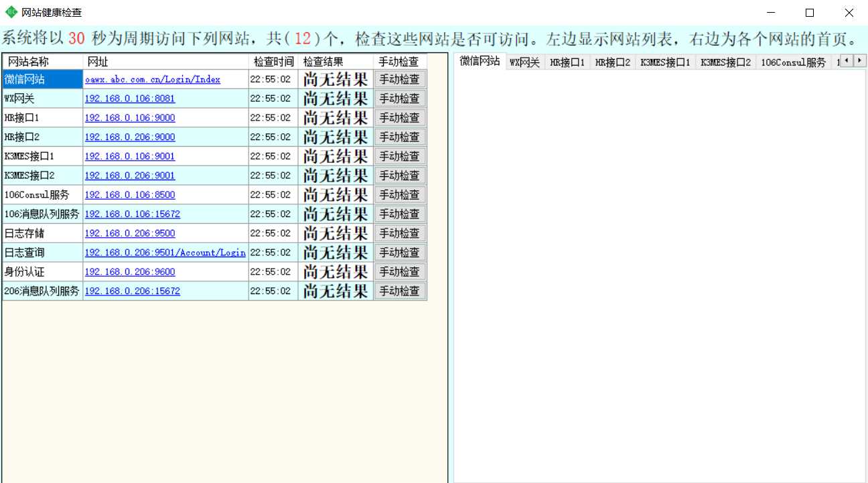Click the 检查结果 column header
The height and width of the screenshot is (483, 868).
[336, 62]
